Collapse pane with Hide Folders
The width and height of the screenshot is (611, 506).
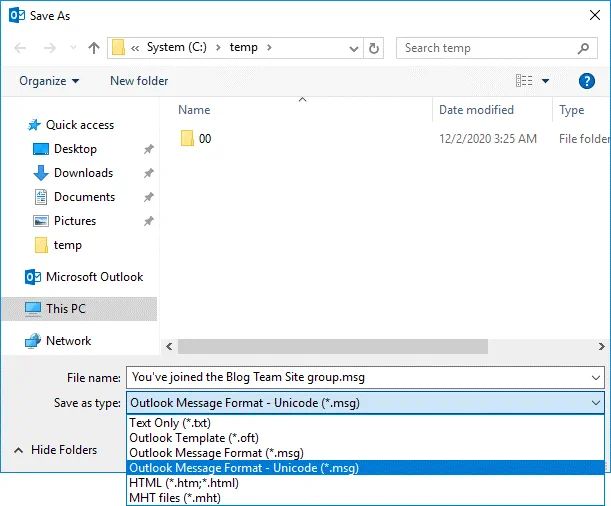coord(63,450)
